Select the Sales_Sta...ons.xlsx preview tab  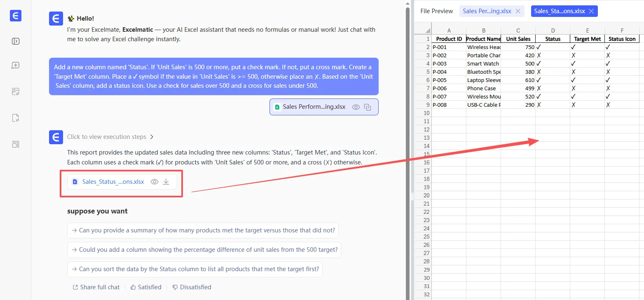tap(559, 11)
